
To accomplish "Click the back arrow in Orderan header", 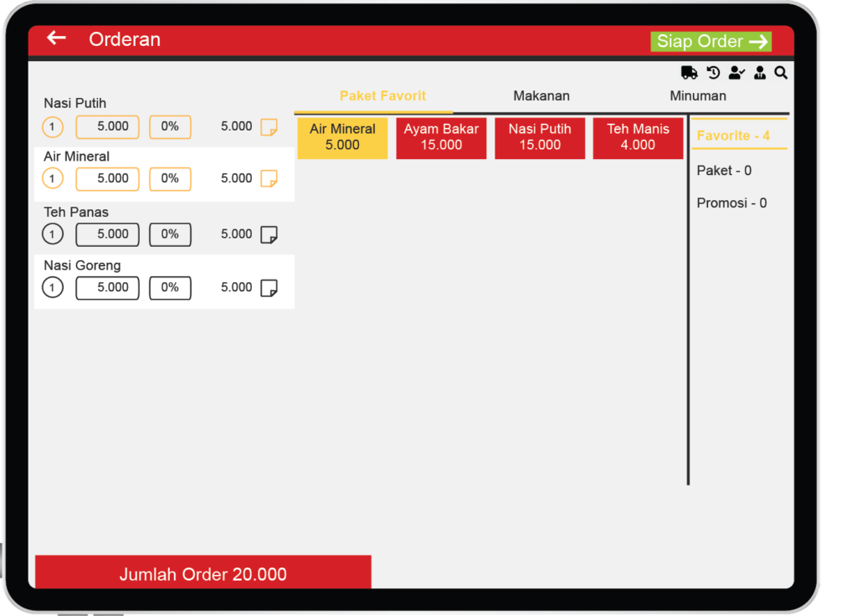I will [56, 38].
